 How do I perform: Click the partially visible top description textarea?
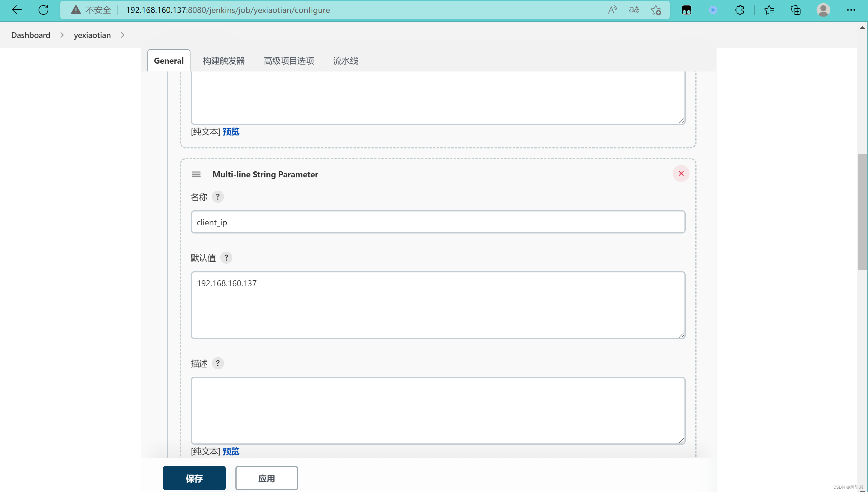click(x=438, y=97)
